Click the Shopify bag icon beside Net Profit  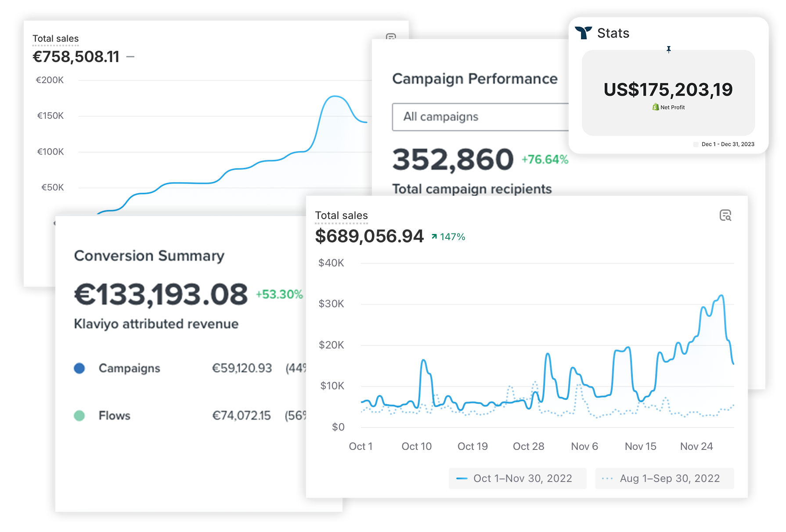point(655,107)
